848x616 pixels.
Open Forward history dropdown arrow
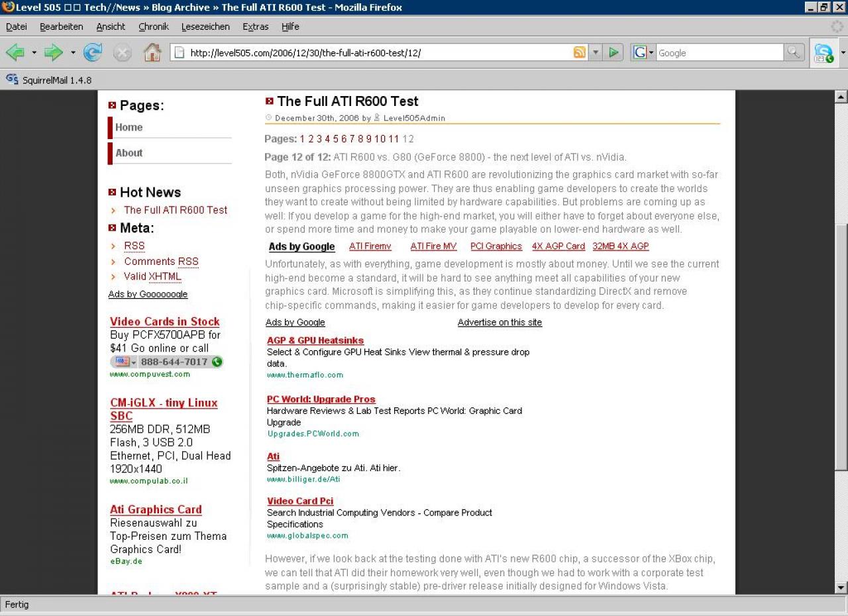click(73, 52)
